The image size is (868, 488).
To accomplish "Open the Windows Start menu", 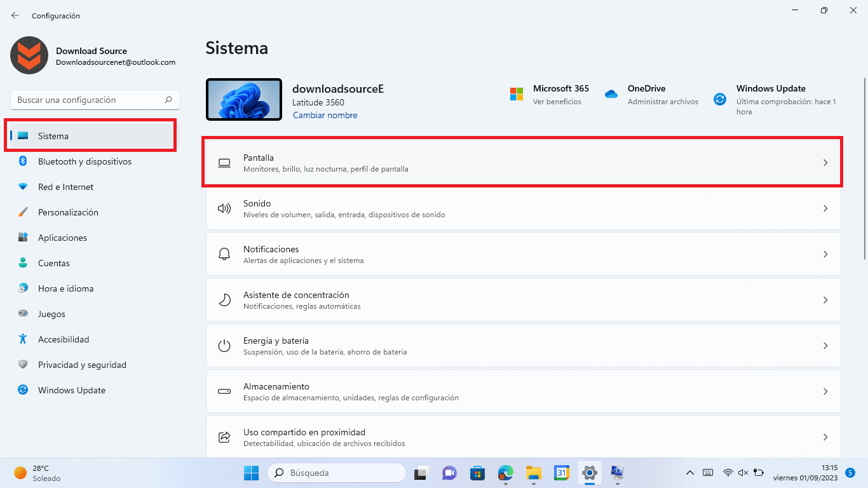I will coord(251,473).
